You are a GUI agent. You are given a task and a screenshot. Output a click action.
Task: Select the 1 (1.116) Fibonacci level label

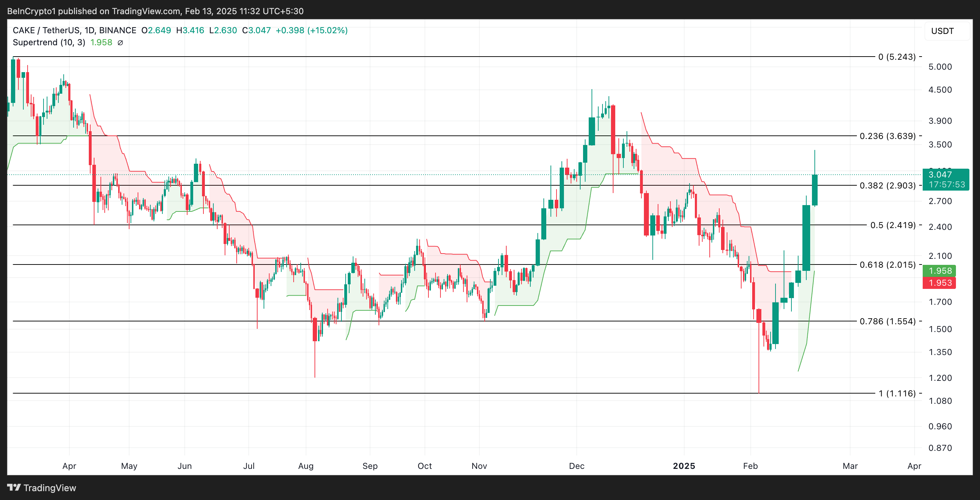click(897, 394)
